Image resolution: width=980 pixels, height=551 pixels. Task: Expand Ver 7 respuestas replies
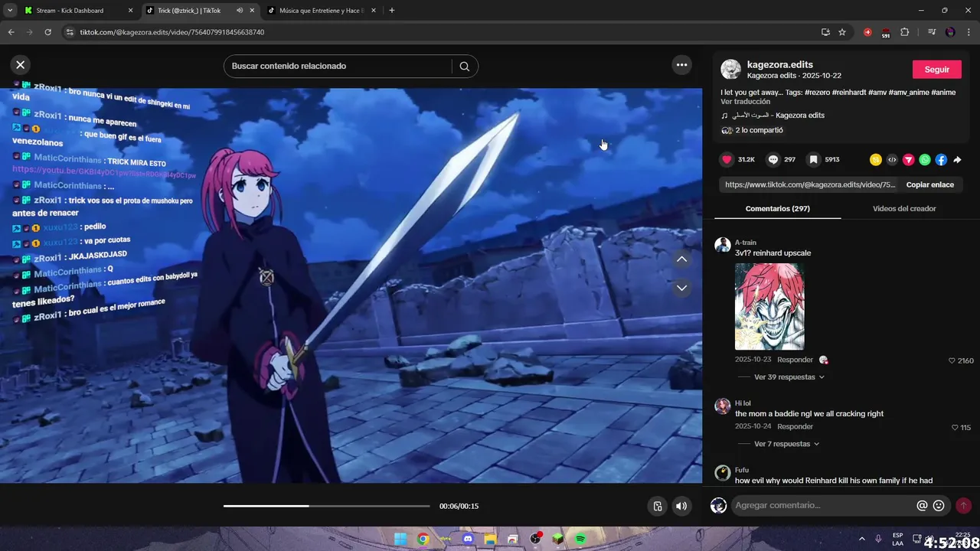(x=786, y=444)
